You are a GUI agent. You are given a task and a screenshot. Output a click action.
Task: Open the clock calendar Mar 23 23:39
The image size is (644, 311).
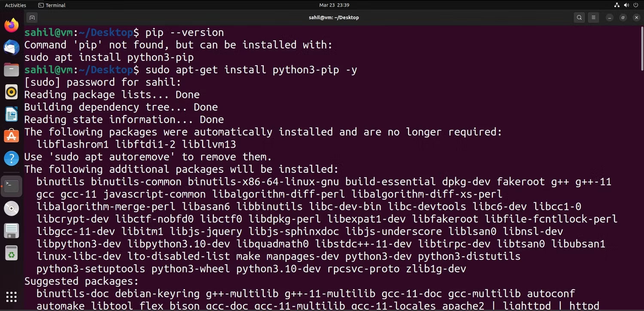coord(334,5)
